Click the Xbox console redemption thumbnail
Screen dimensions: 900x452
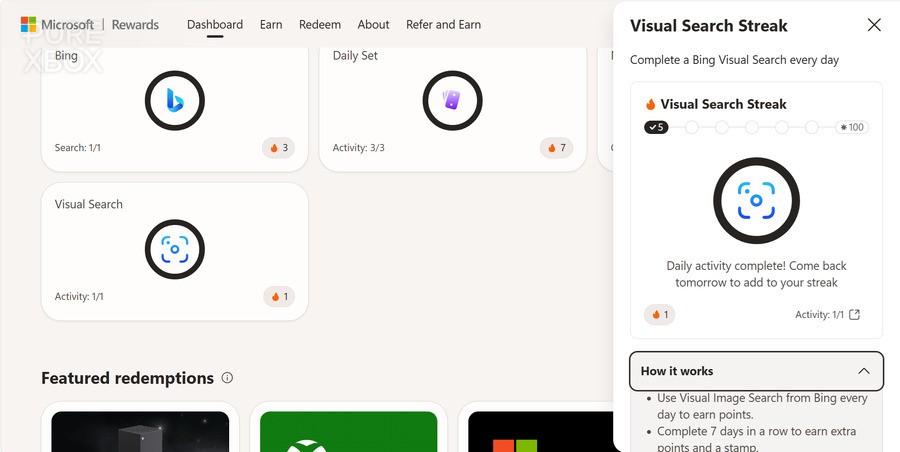pos(140,431)
